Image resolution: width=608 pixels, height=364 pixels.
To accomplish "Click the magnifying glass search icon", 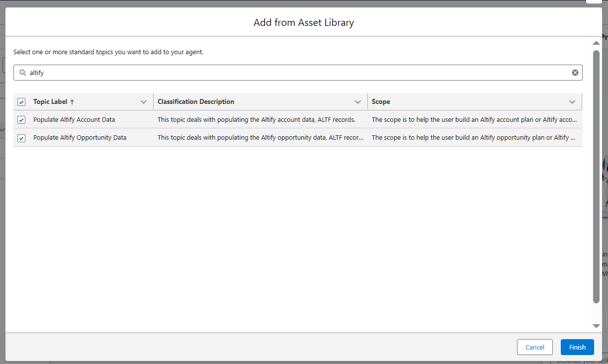I will pos(22,73).
